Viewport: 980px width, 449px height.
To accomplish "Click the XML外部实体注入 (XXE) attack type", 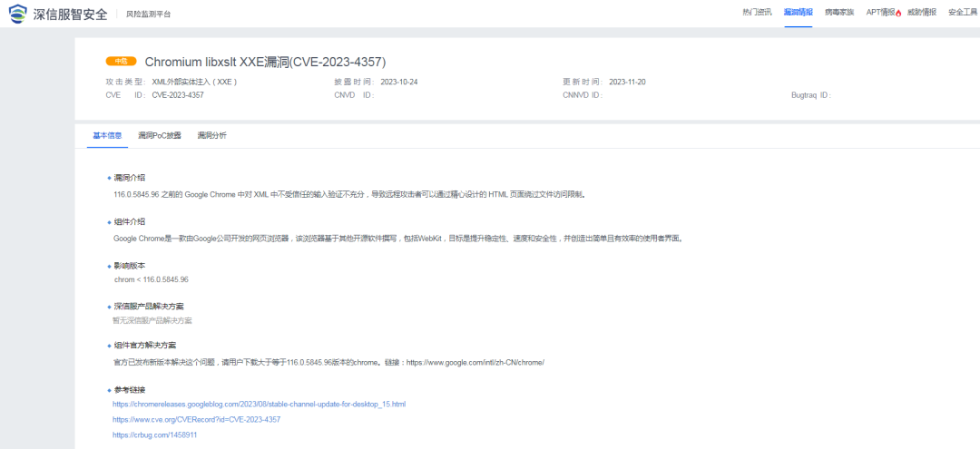I will click(x=194, y=82).
